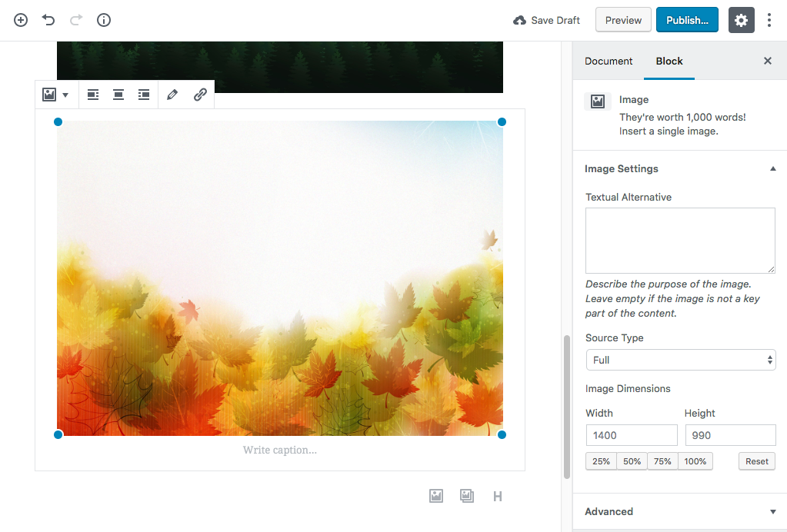Switch to the Document tab

click(609, 61)
